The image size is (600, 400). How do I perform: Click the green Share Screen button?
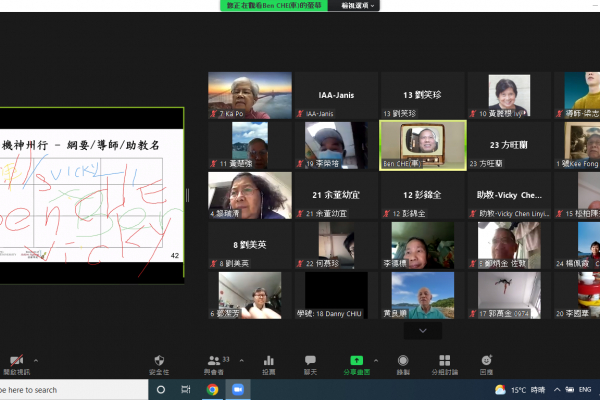[x=357, y=365]
